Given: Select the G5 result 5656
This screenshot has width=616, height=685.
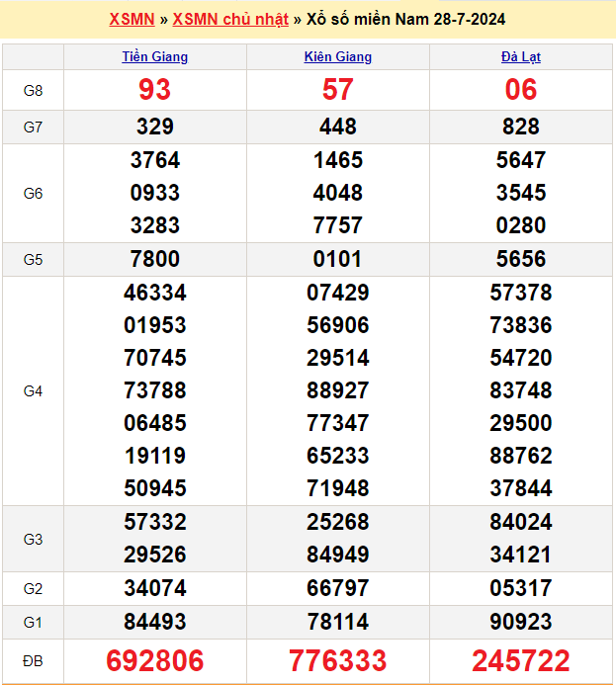Looking at the screenshot, I should pyautogui.click(x=521, y=259).
